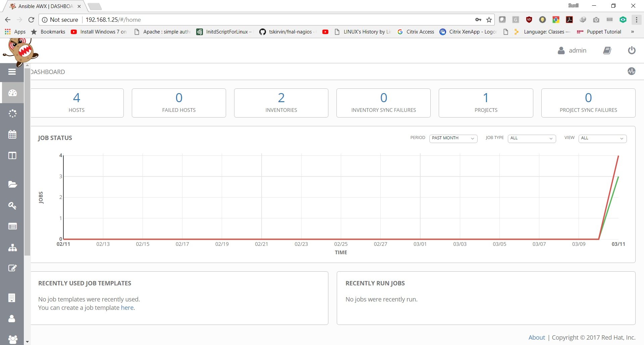Open the hamburger menu in sidebar
Image resolution: width=644 pixels, height=345 pixels.
pyautogui.click(x=12, y=72)
